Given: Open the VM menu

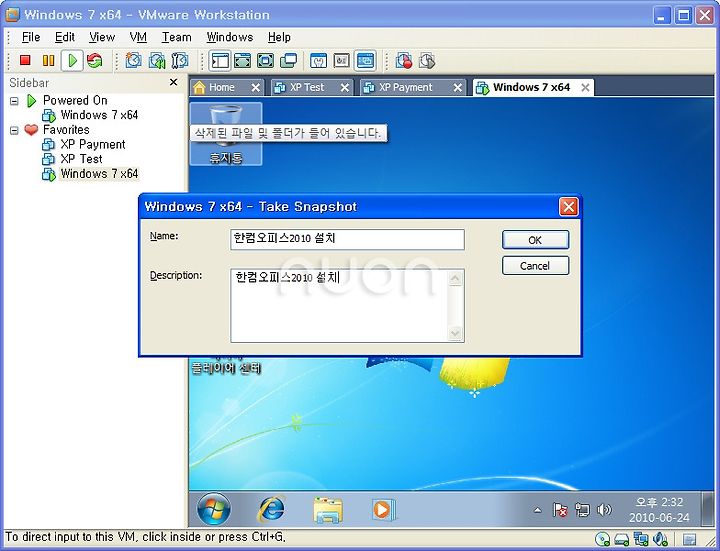Looking at the screenshot, I should [x=138, y=37].
